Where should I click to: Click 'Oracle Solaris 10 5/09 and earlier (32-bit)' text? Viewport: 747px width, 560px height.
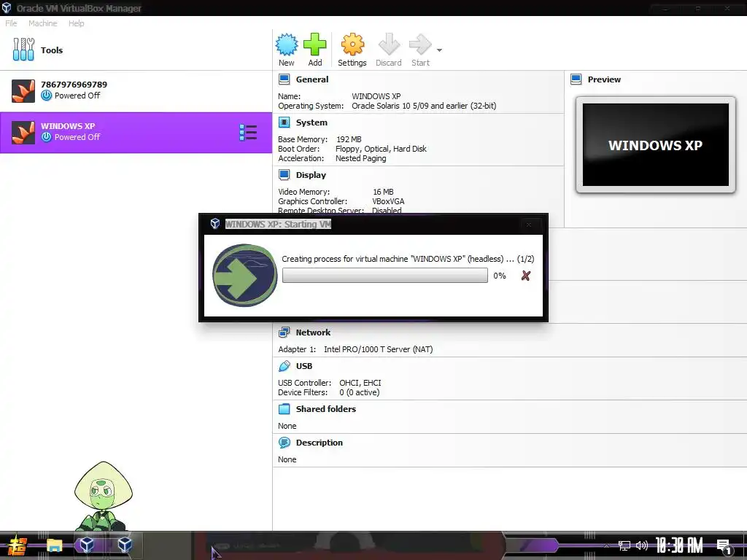click(x=424, y=106)
